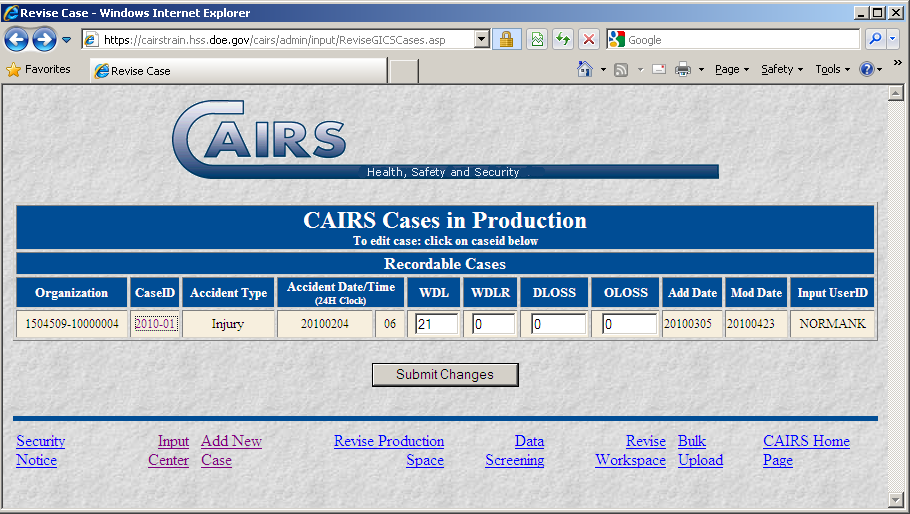Open the Tools menu
This screenshot has height=514, width=910.
click(832, 69)
